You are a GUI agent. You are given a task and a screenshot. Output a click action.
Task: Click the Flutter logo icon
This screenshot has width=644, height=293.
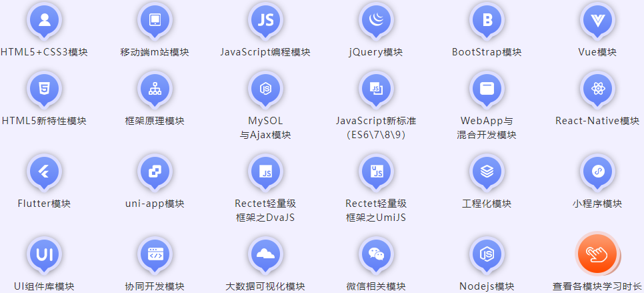[44, 172]
